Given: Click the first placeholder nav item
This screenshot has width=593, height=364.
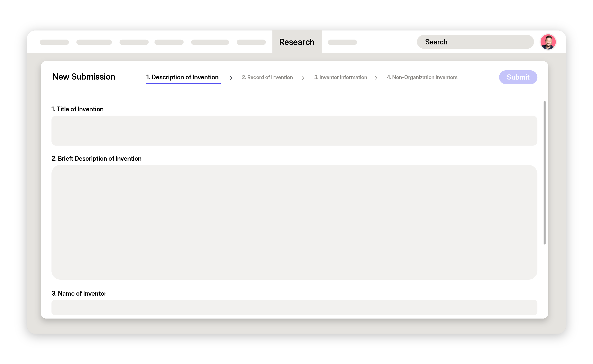Looking at the screenshot, I should tap(54, 42).
